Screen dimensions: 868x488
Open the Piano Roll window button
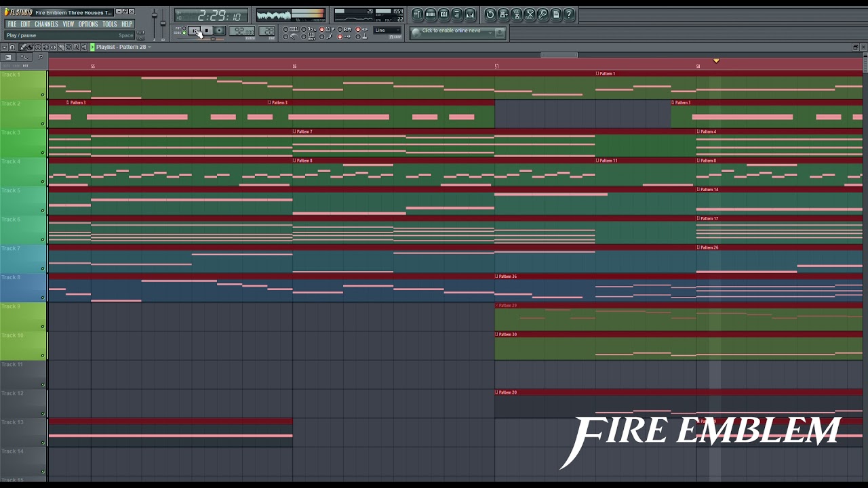click(x=443, y=15)
